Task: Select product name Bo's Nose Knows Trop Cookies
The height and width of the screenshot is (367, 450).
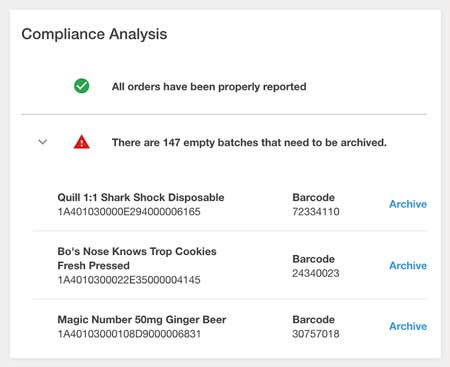Action: 137,258
